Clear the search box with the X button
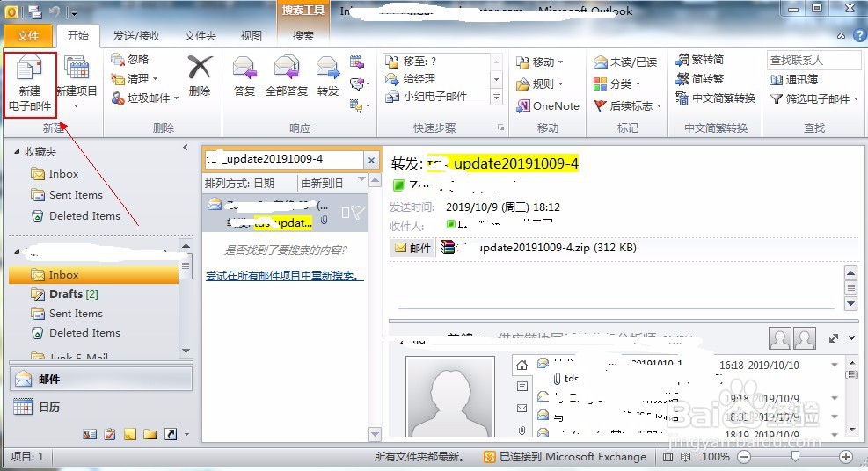 pos(371,160)
